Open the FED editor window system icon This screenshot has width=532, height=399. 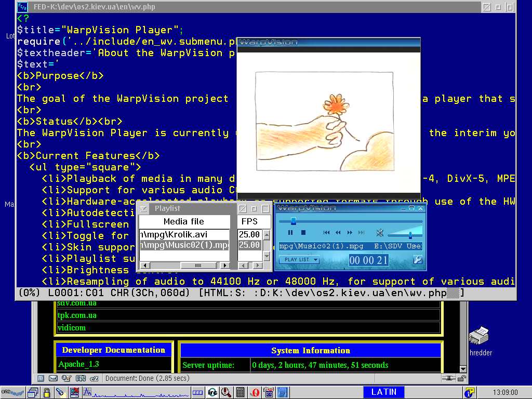coord(22,7)
